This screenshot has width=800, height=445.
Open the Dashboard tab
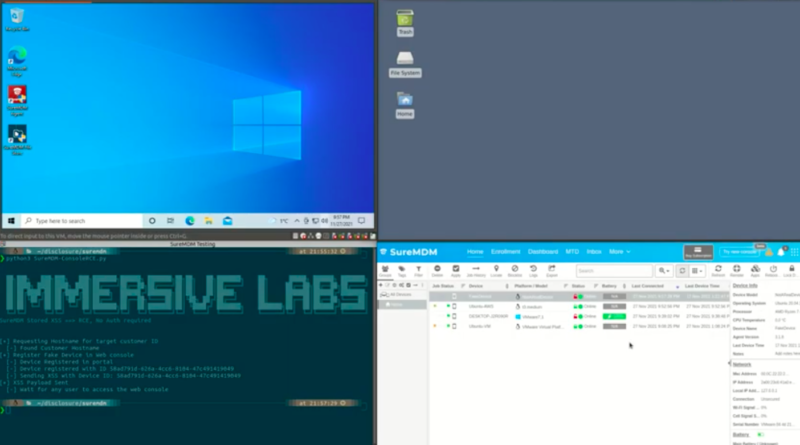tap(543, 252)
